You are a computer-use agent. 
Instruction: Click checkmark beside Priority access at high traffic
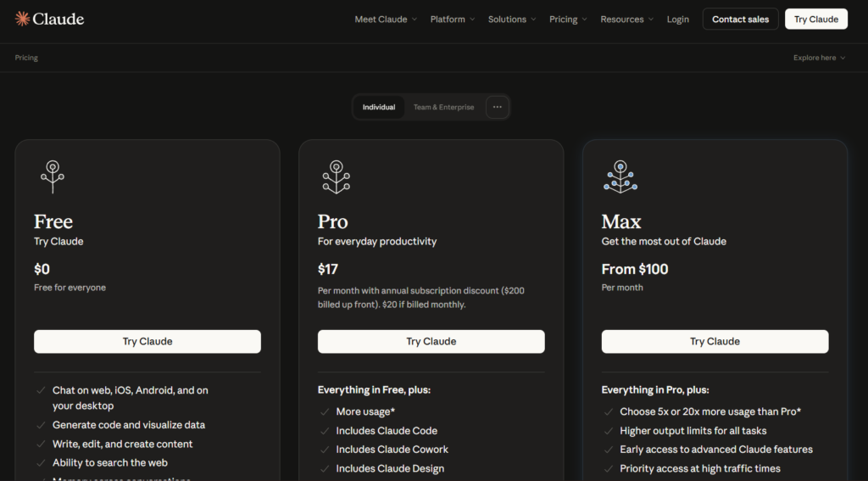pos(609,468)
